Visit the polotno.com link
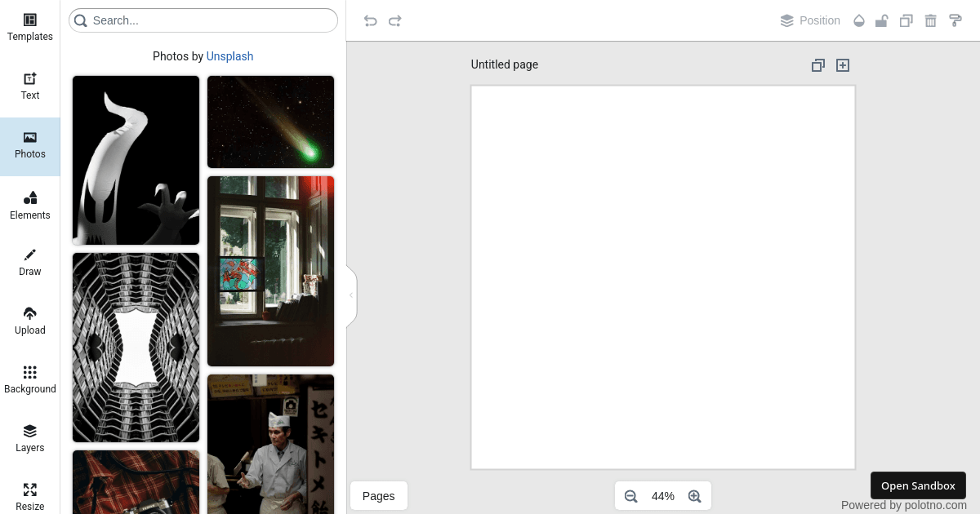The image size is (980, 514). [935, 505]
